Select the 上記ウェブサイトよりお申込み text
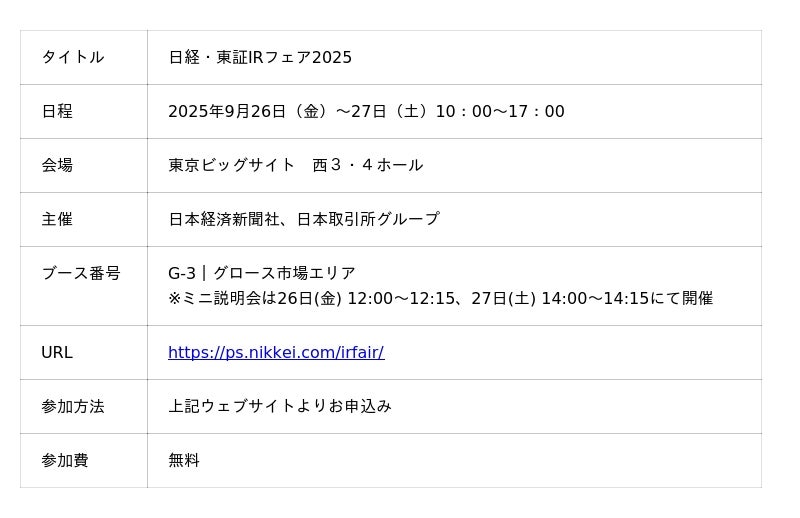Viewport: 800px width, 518px height. (280, 407)
